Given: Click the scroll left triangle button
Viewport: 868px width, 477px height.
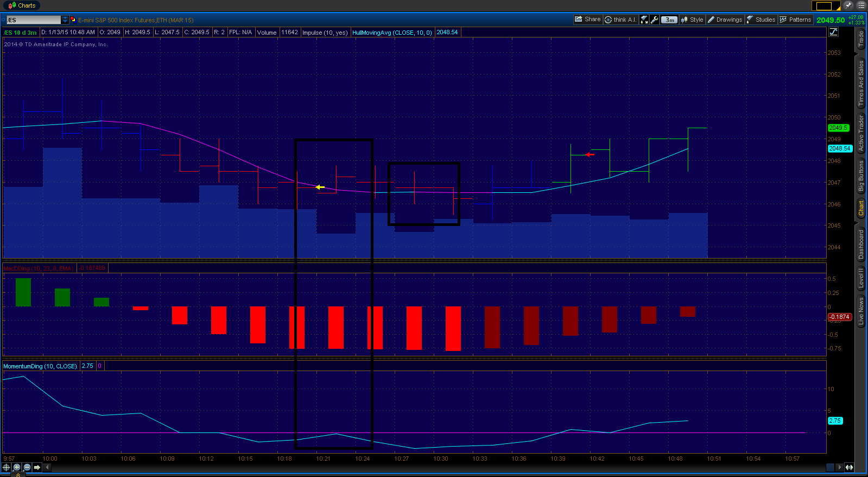Looking at the screenshot, I should 48,467.
